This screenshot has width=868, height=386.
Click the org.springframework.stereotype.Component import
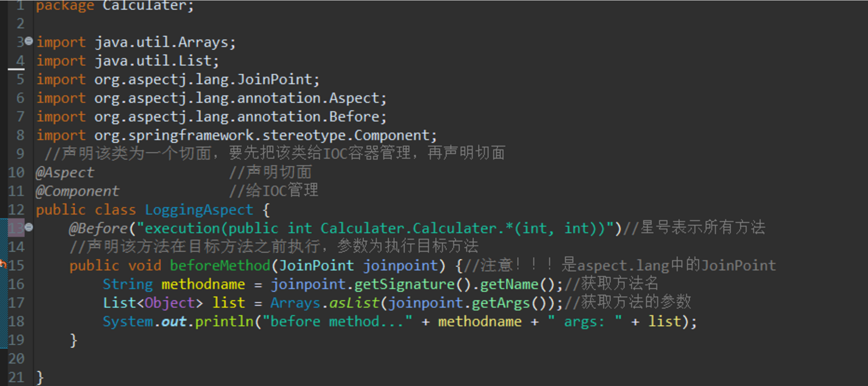265,135
